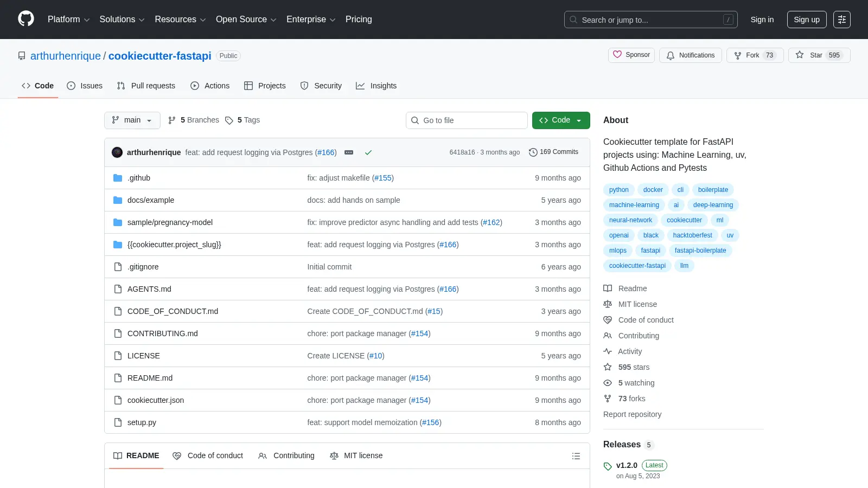Screen dimensions: 868x488
Task: Open the cookiecutter-fastapi repo name link
Action: [160, 56]
